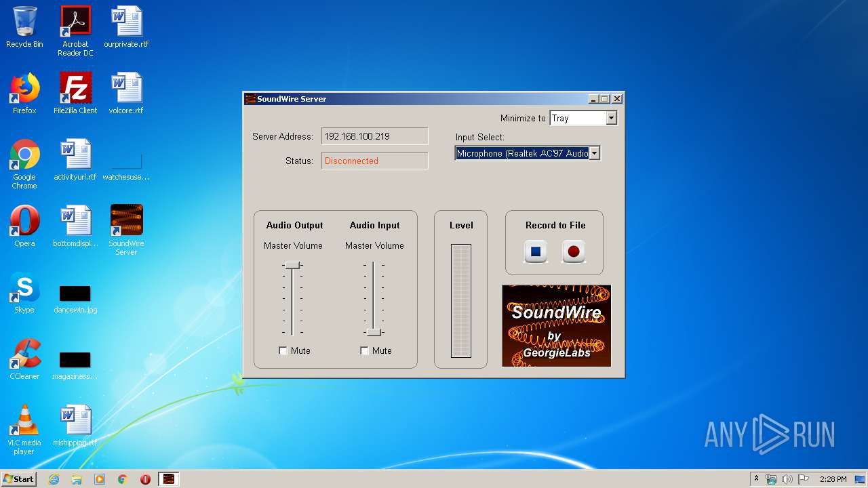Viewport: 868px width, 488px height.
Task: Close the SoundWire Server window
Action: [x=617, y=99]
